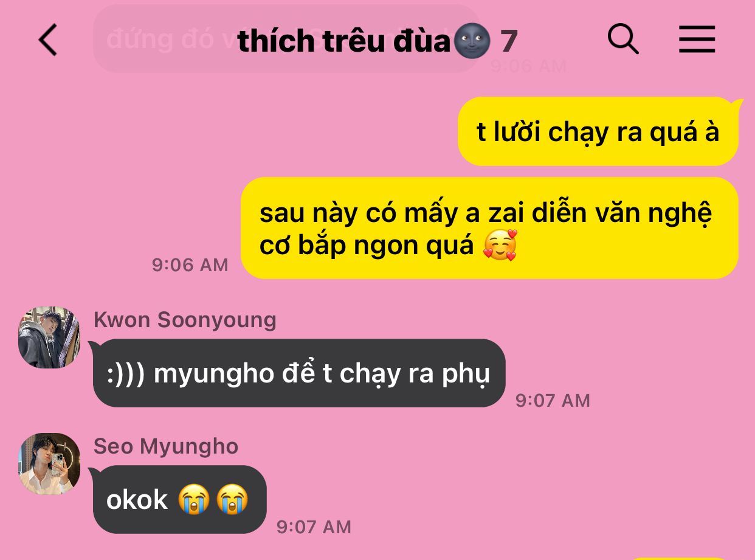This screenshot has width=755, height=560.
Task: Go back with the left chevron arrow
Action: click(47, 40)
